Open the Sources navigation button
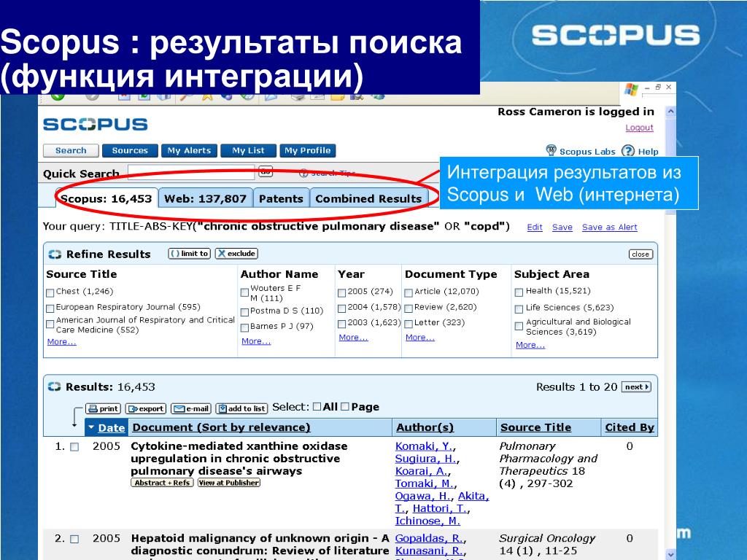 [x=130, y=150]
